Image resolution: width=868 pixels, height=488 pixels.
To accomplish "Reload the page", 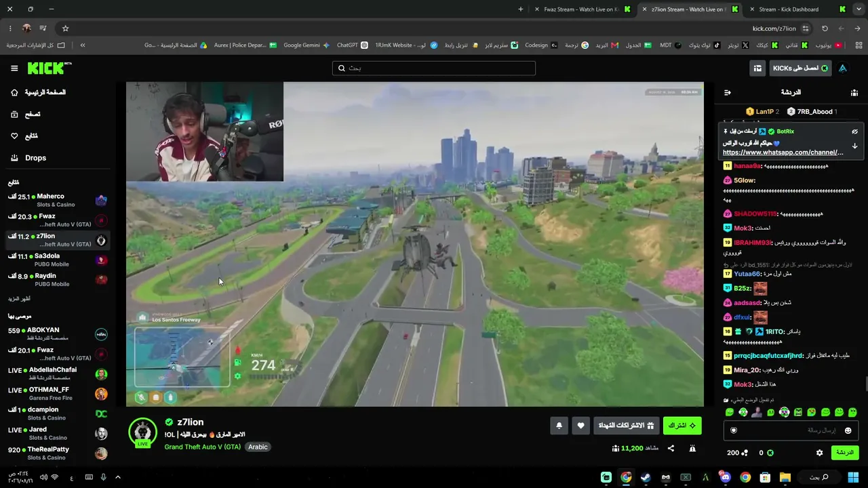I will [825, 28].
